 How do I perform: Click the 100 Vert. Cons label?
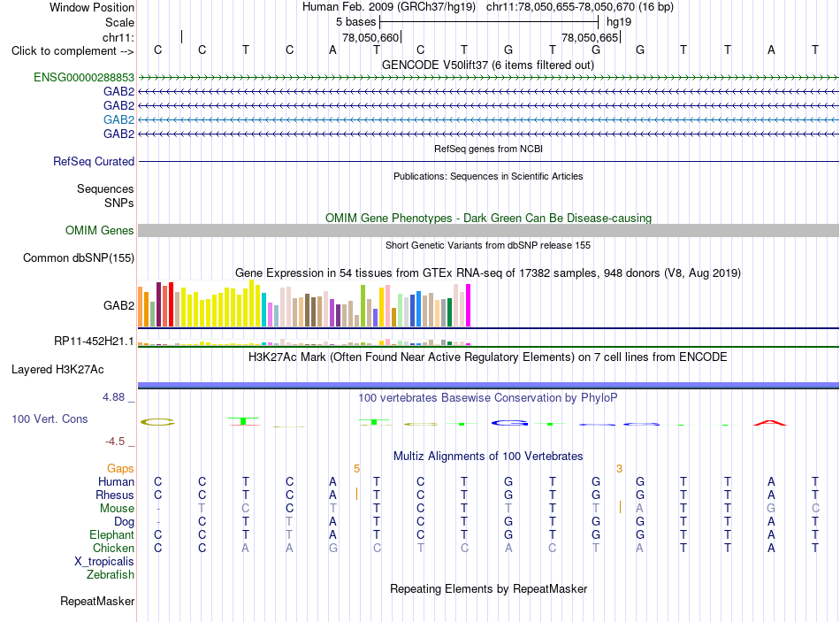coord(50,419)
